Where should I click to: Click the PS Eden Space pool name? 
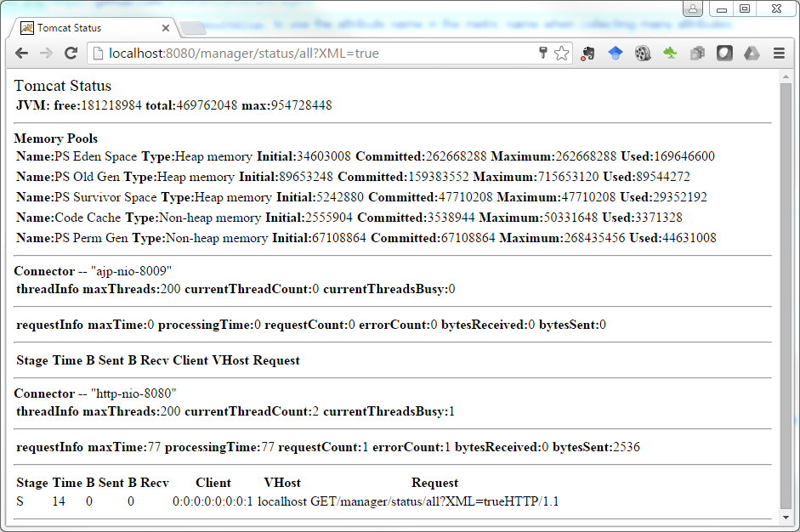pos(95,156)
